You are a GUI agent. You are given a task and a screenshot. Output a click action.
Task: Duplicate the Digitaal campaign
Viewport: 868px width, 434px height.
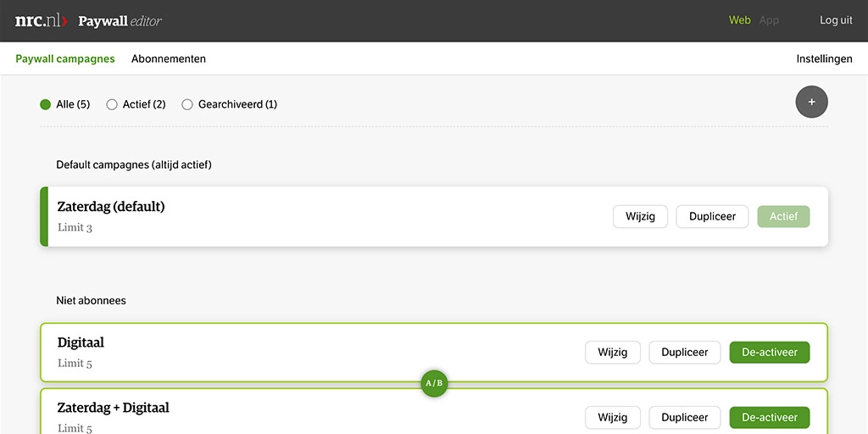684,352
